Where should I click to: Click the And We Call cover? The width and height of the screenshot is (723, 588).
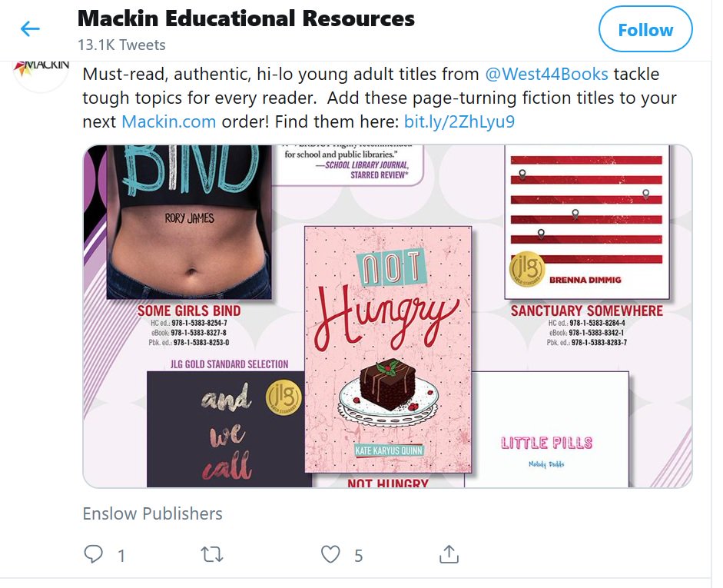point(226,429)
